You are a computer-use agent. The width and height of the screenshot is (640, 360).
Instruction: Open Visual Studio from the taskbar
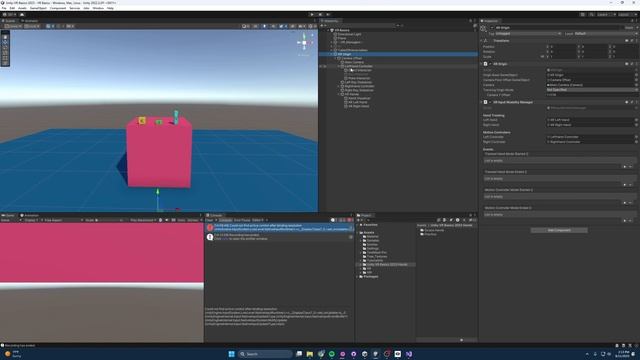(x=409, y=354)
